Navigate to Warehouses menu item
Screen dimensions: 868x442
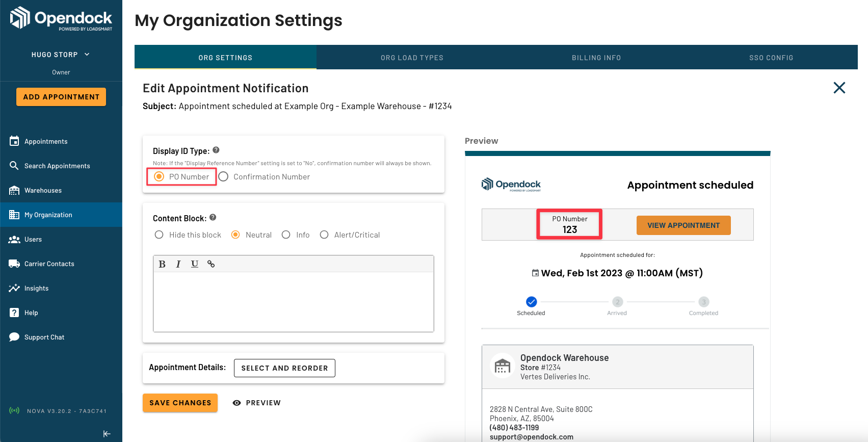[x=43, y=190]
